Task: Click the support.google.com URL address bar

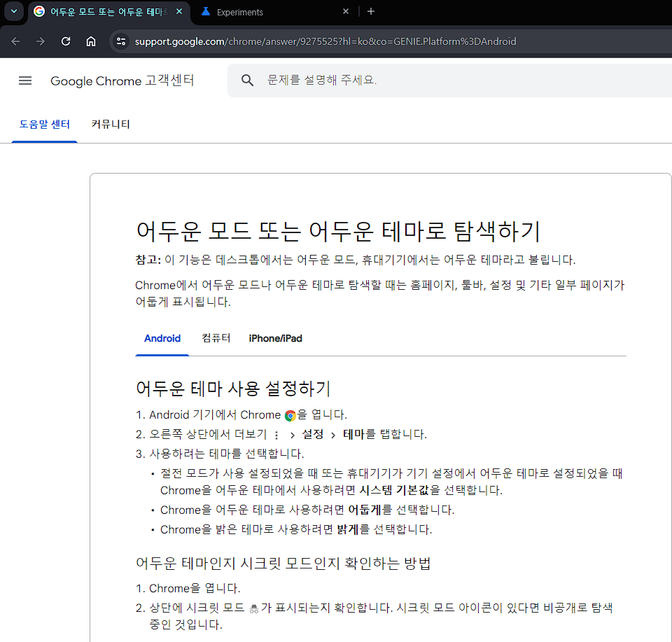Action: [325, 41]
